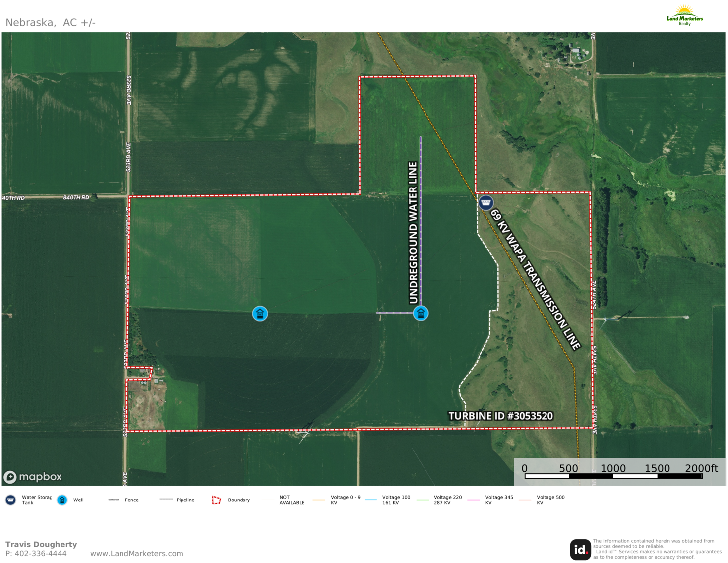Viewport: 728px width, 563px height.
Task: Click the TURBINE ID #3053520 label
Action: [501, 417]
